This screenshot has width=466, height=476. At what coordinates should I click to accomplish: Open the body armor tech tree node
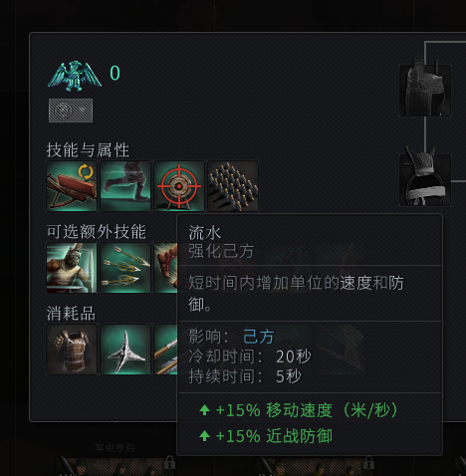tap(425, 91)
